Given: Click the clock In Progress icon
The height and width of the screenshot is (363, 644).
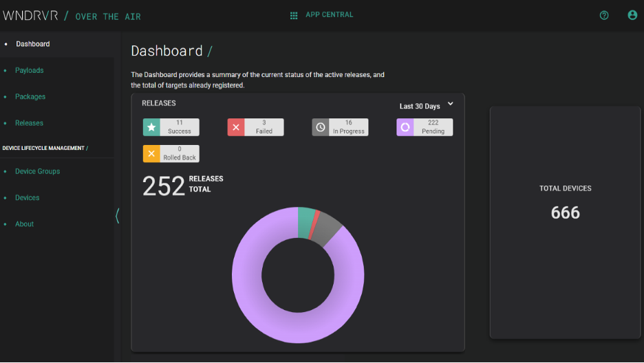Looking at the screenshot, I should (x=321, y=127).
